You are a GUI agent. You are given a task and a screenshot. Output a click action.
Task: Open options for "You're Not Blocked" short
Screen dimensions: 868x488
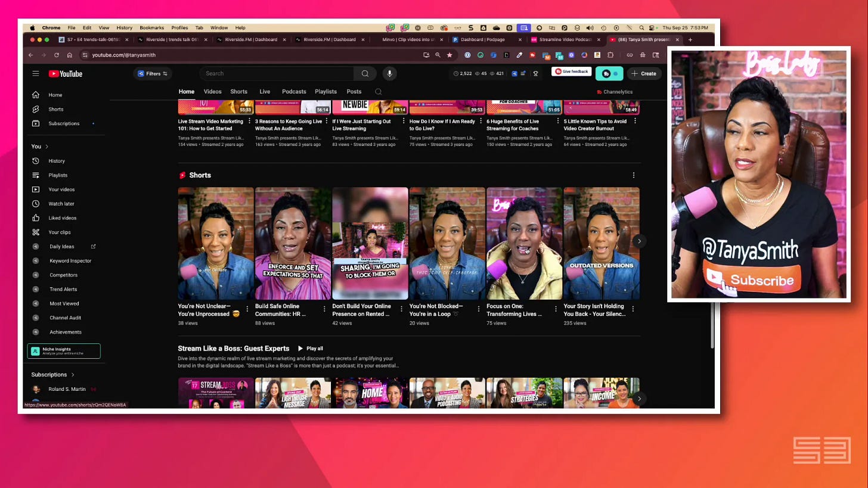click(479, 309)
